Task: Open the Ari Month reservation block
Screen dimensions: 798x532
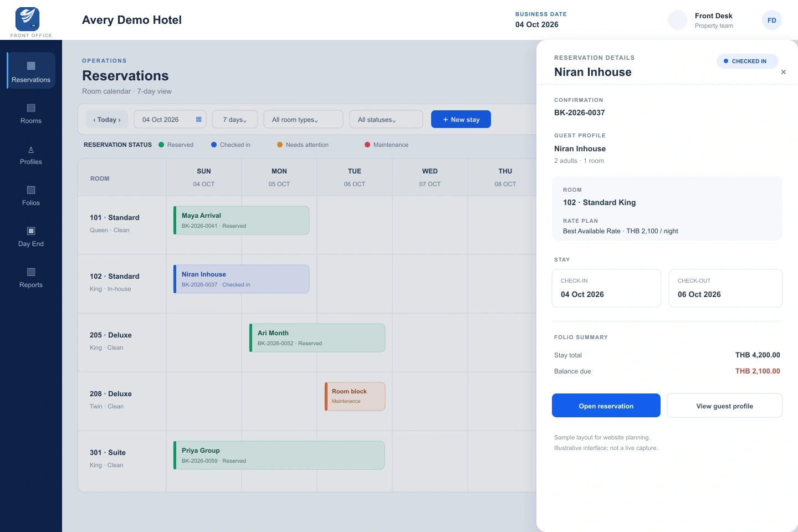Action: (318, 338)
